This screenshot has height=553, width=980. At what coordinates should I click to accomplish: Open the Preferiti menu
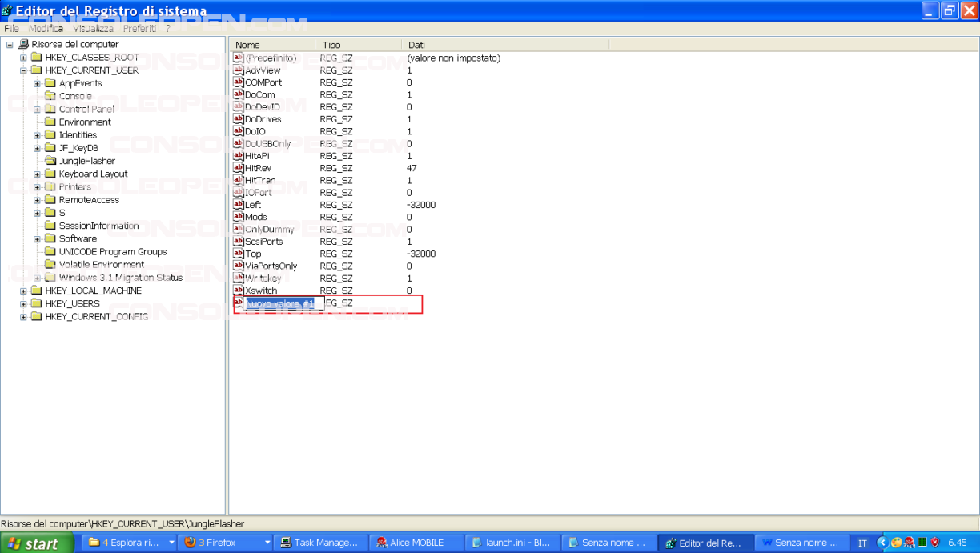tap(139, 28)
